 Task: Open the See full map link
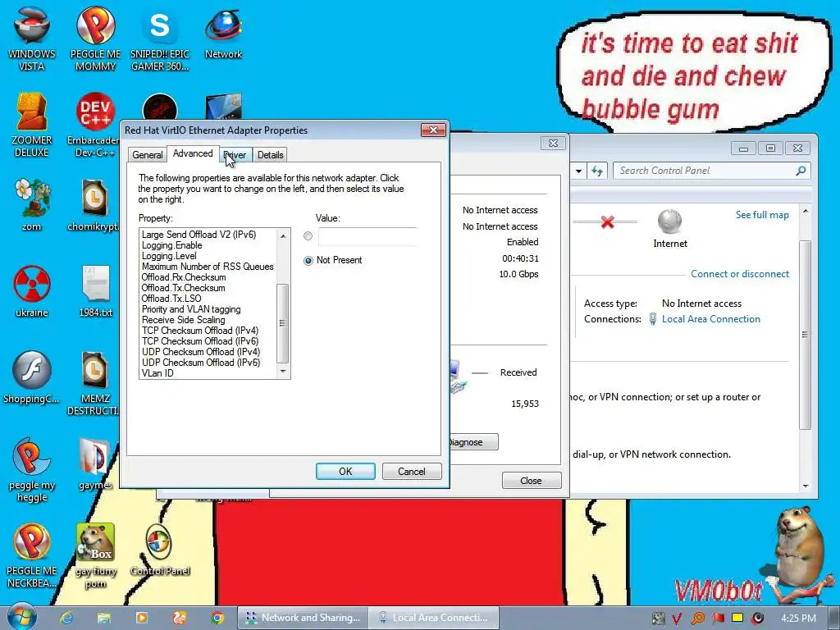(762, 215)
